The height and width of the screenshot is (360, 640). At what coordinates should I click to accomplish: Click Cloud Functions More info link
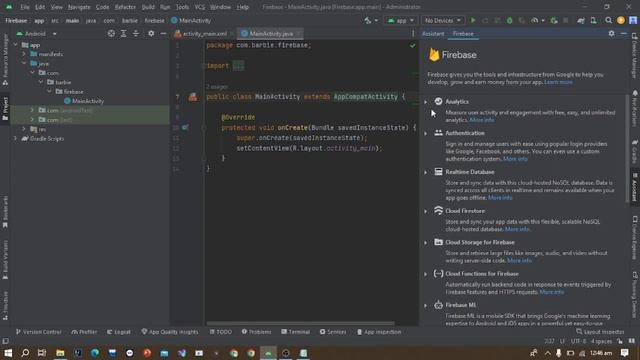(552, 292)
